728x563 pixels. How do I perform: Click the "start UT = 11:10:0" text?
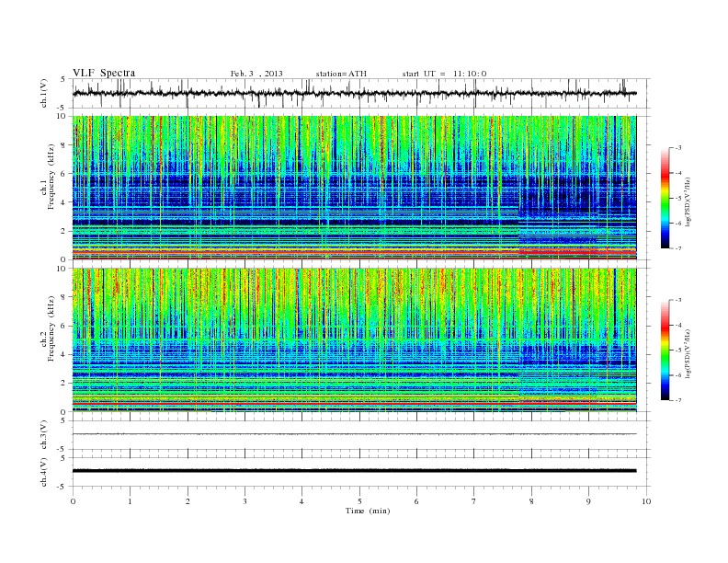[444, 74]
